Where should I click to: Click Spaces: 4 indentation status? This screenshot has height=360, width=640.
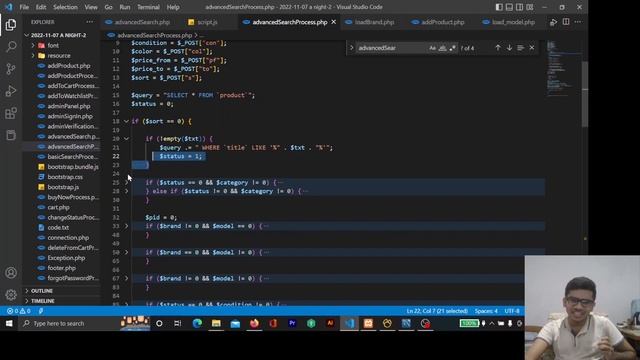(x=486, y=311)
